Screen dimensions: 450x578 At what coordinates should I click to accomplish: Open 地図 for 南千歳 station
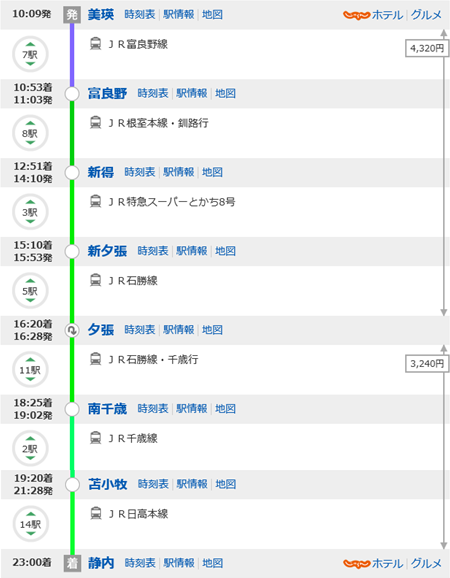click(x=225, y=409)
